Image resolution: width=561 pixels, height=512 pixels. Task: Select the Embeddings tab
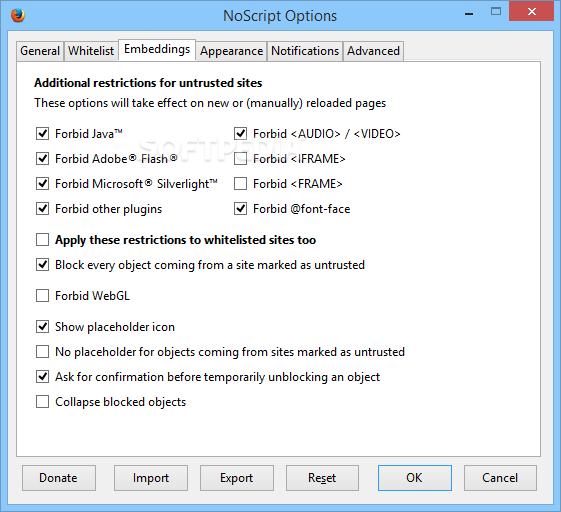[157, 49]
